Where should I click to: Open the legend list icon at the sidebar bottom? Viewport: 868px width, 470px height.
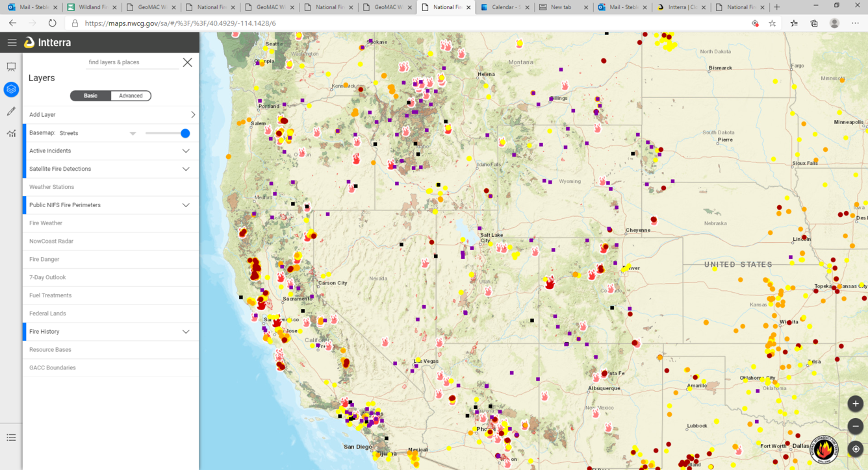coord(11,438)
